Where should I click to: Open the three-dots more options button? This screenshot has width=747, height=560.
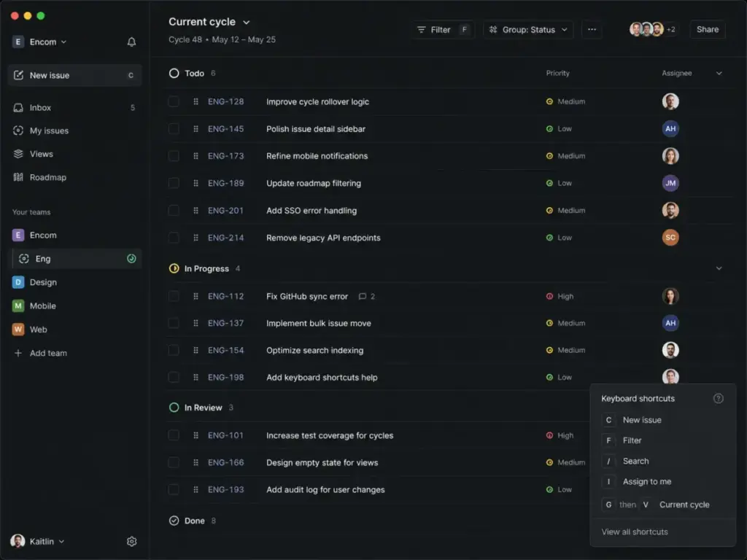point(592,29)
